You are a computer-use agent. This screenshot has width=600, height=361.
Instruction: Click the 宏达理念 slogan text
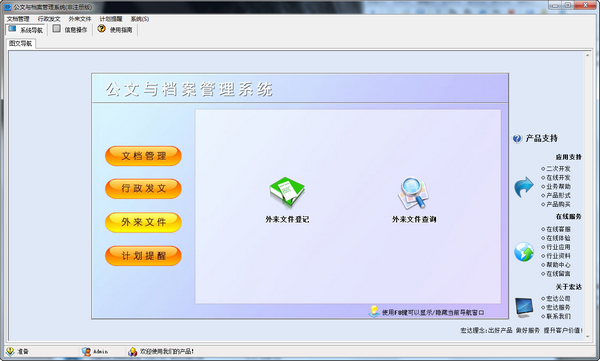point(521,330)
